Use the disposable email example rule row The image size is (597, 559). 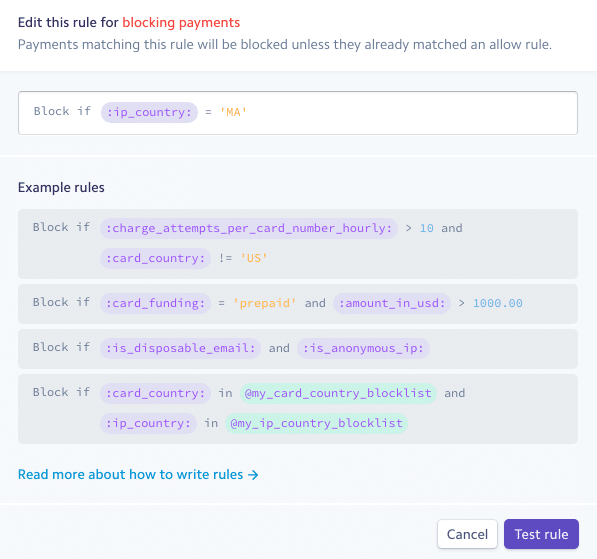tap(298, 349)
